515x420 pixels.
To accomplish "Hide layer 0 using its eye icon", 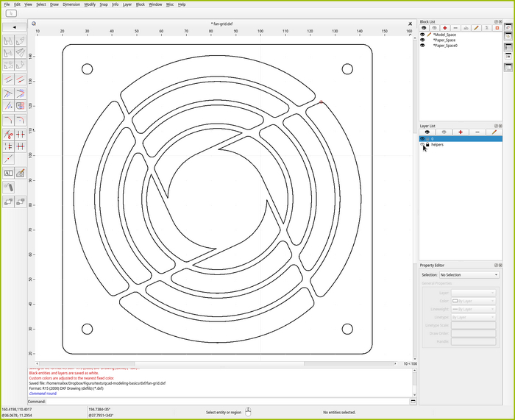I will (x=422, y=138).
